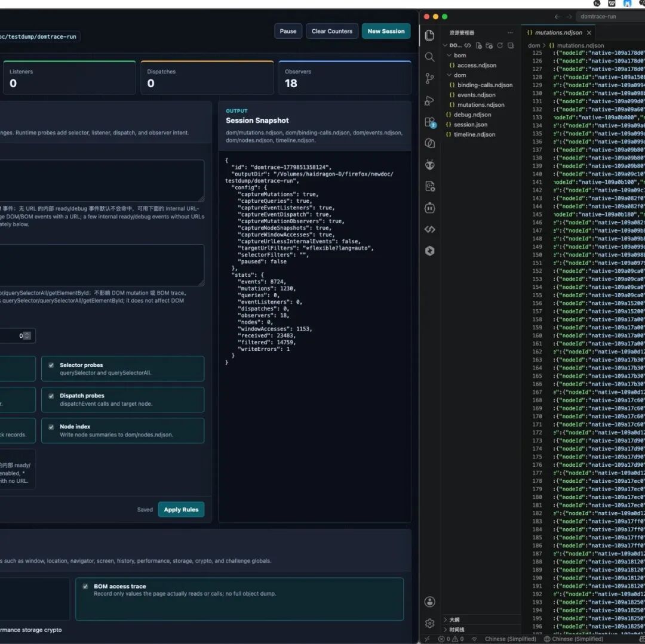This screenshot has height=644, width=645.
Task: Click the Clear Counters button
Action: 331,31
